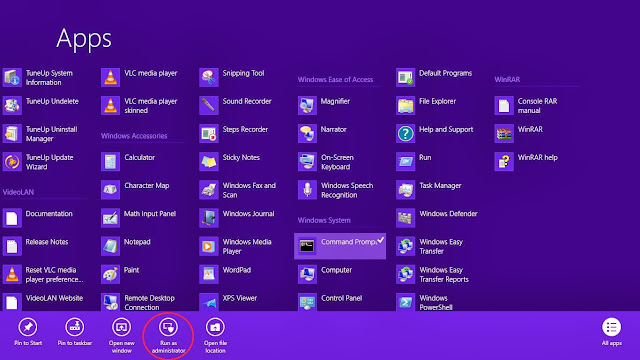Open Windows Journal
The width and height of the screenshot is (640, 360).
point(238,218)
